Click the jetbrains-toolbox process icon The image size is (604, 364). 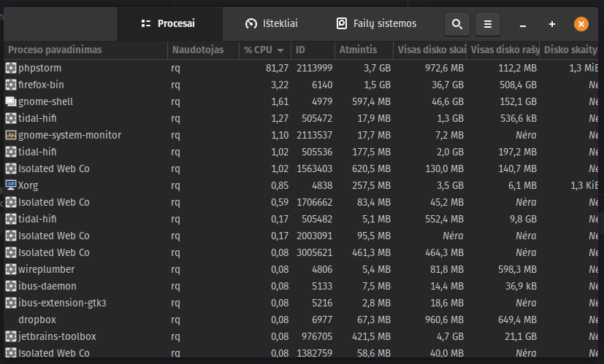(x=11, y=337)
